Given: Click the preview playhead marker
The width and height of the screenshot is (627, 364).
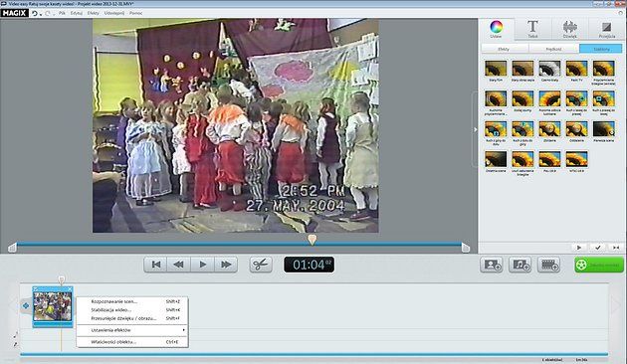Looking at the screenshot, I should click(x=313, y=240).
